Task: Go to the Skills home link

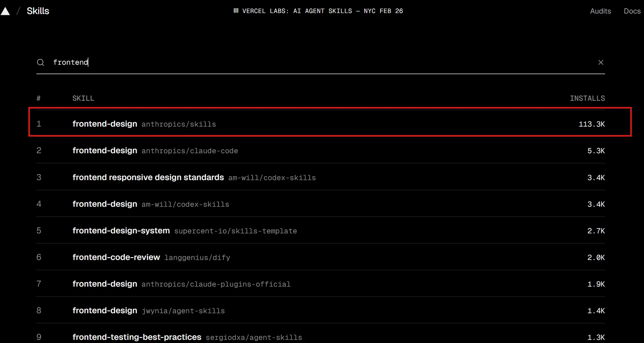Action: coord(38,11)
